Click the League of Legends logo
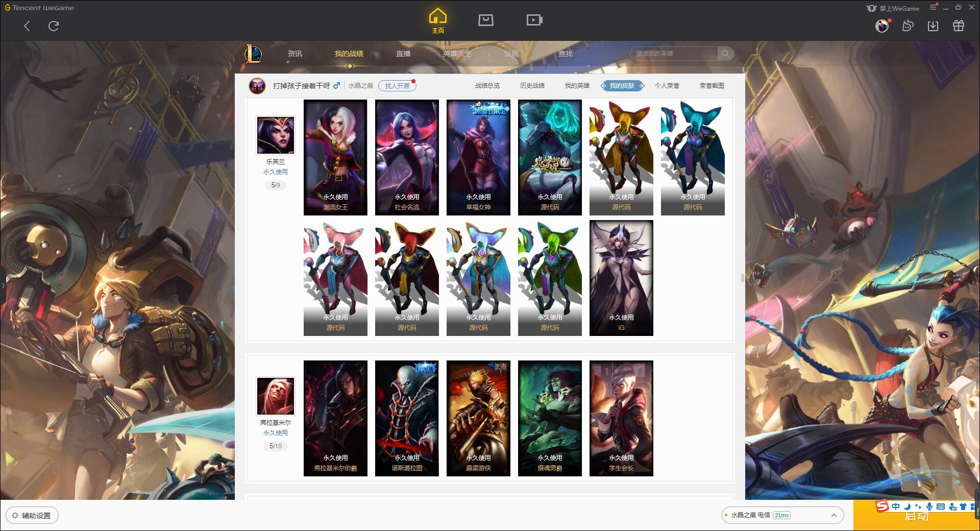The height and width of the screenshot is (531, 980). (x=253, y=54)
